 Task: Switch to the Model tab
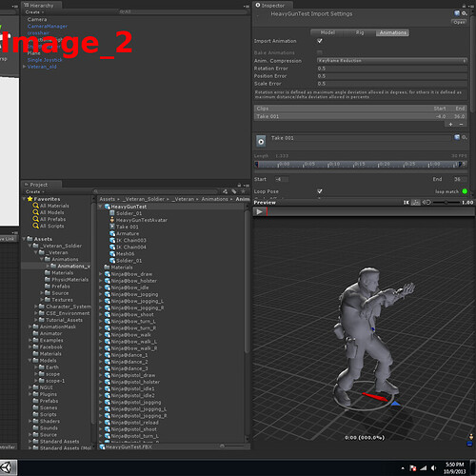pyautogui.click(x=327, y=32)
